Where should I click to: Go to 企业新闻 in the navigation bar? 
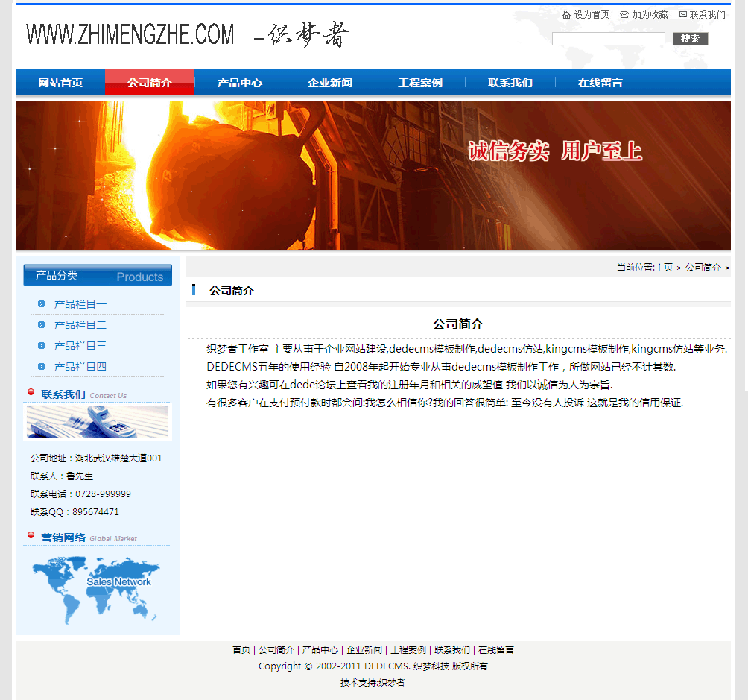pos(330,83)
